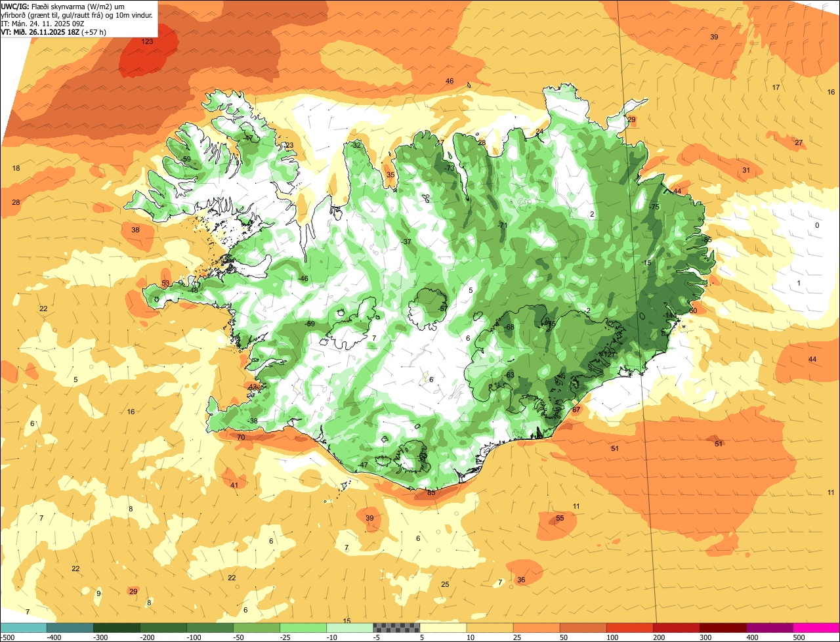Pick the legend swatch between 10 and 25
The height and width of the screenshot is (642, 840).
(x=490, y=628)
